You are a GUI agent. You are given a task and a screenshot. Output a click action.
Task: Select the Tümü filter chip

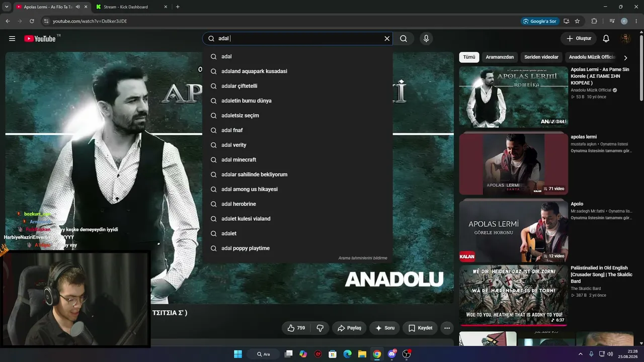pyautogui.click(x=469, y=57)
